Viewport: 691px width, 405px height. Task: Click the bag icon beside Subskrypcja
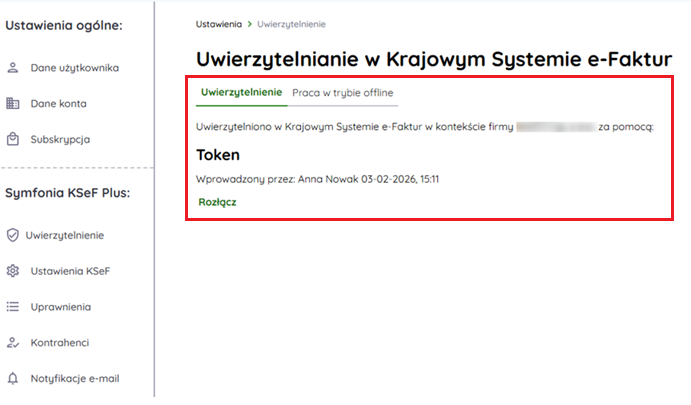coord(13,139)
